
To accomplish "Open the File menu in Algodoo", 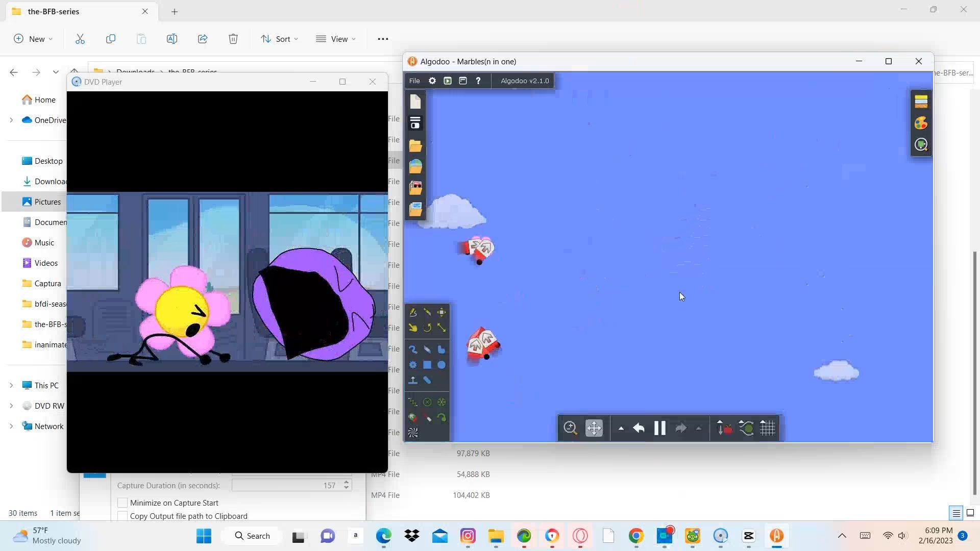I will [x=414, y=81].
